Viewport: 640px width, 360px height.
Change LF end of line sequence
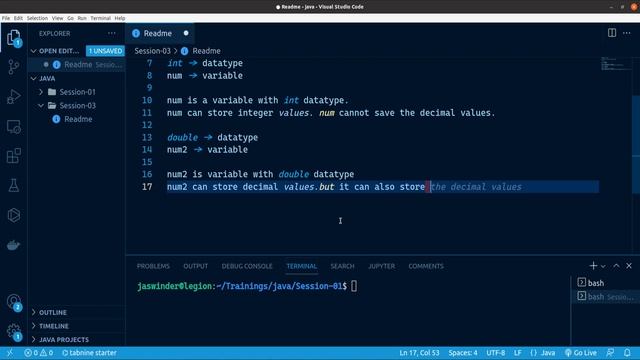point(518,353)
